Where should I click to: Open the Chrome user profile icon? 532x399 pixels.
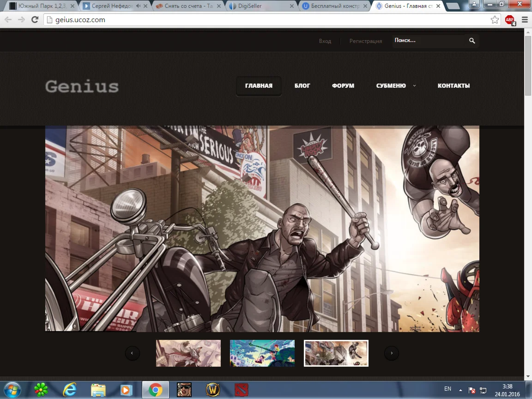point(474,4)
